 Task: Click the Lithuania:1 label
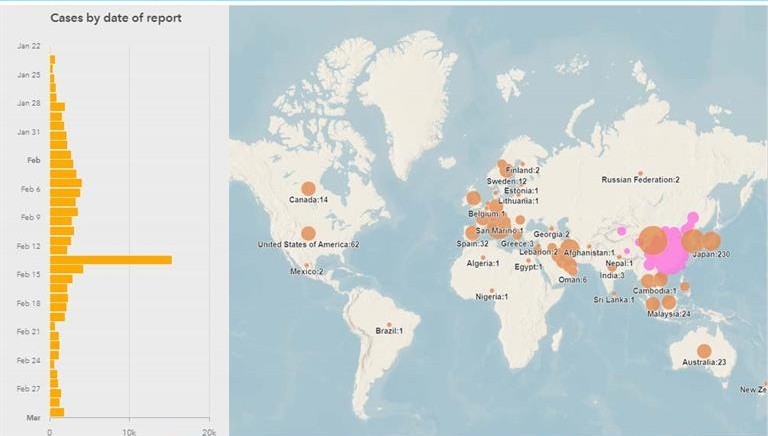519,201
